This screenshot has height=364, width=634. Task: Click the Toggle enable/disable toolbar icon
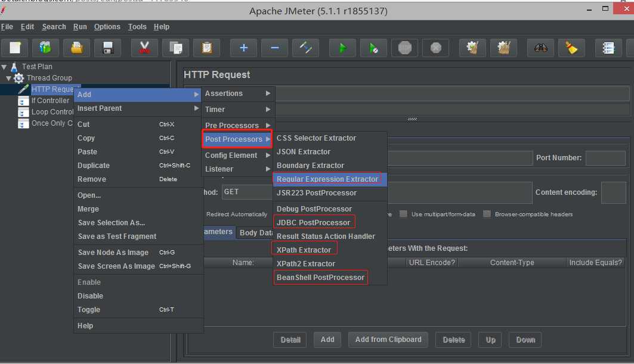[306, 48]
